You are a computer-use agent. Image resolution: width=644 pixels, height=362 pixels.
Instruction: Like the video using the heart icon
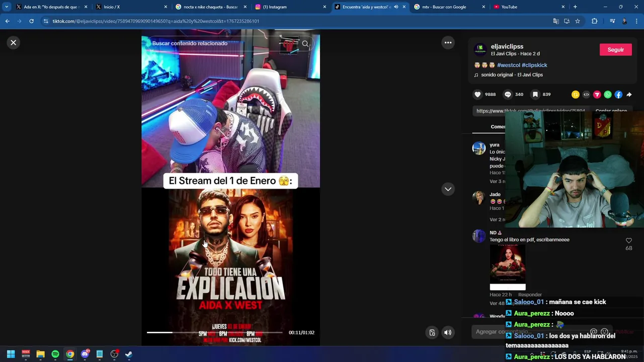click(478, 95)
